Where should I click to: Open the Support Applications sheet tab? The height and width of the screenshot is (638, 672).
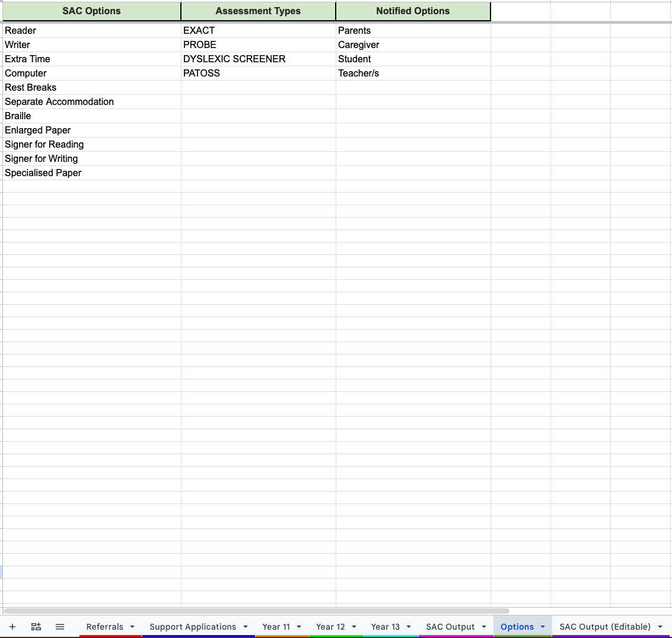193,627
